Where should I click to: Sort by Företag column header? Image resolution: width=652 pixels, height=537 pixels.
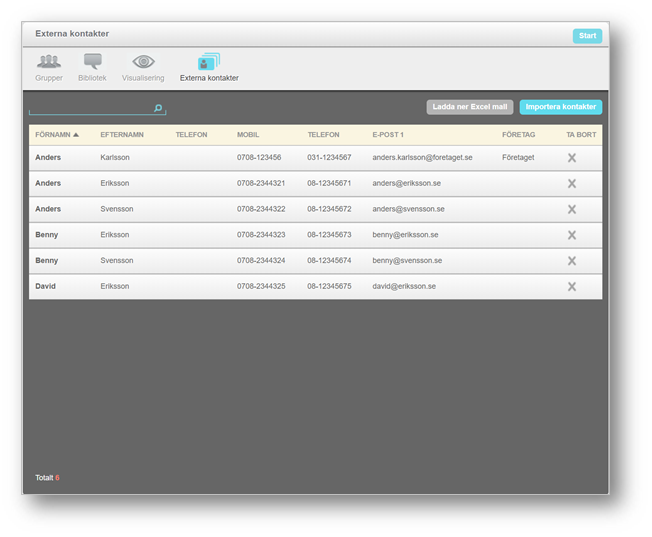point(519,135)
